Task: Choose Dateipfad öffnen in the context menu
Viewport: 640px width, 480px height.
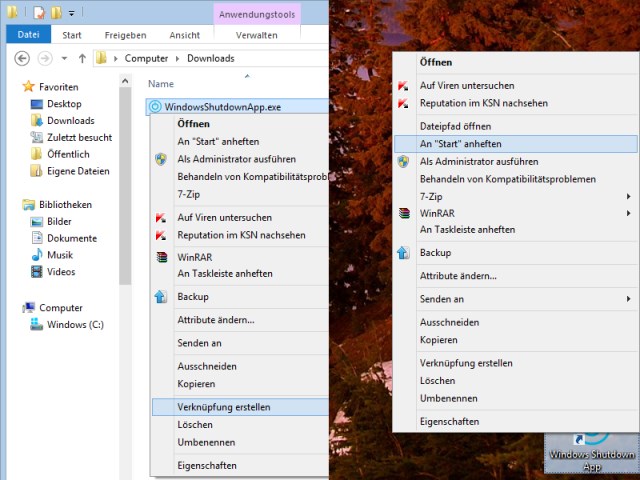Action: click(x=455, y=126)
